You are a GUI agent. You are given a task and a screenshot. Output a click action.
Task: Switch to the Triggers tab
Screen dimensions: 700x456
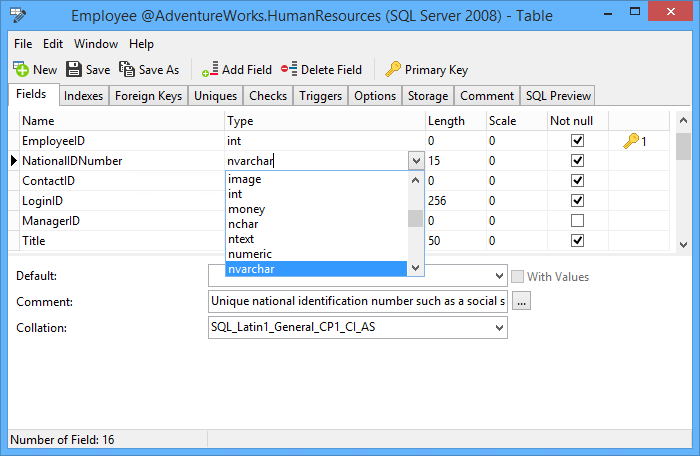(321, 96)
